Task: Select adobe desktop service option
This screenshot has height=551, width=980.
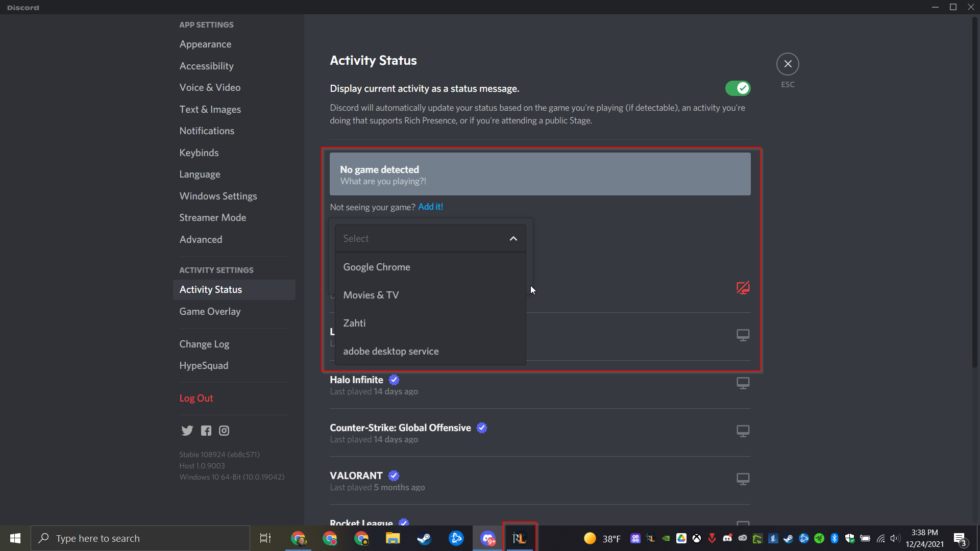Action: coord(391,352)
